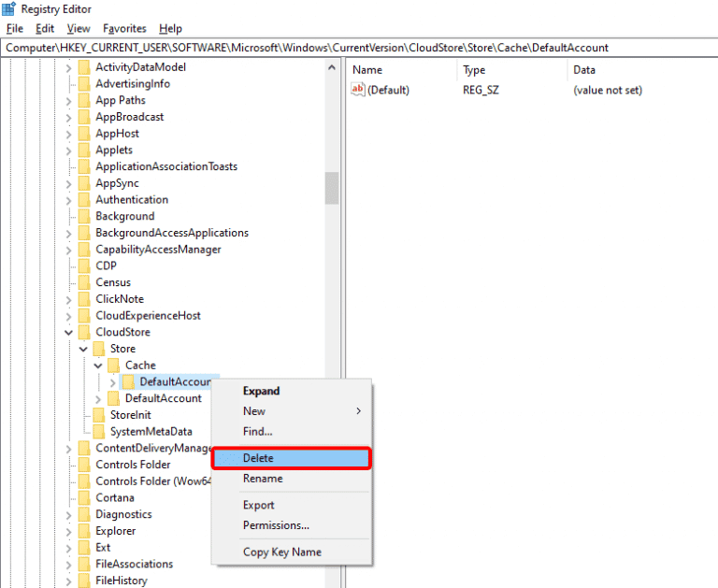Click the Background folder icon
Image resolution: width=718 pixels, height=588 pixels.
pyautogui.click(x=84, y=216)
